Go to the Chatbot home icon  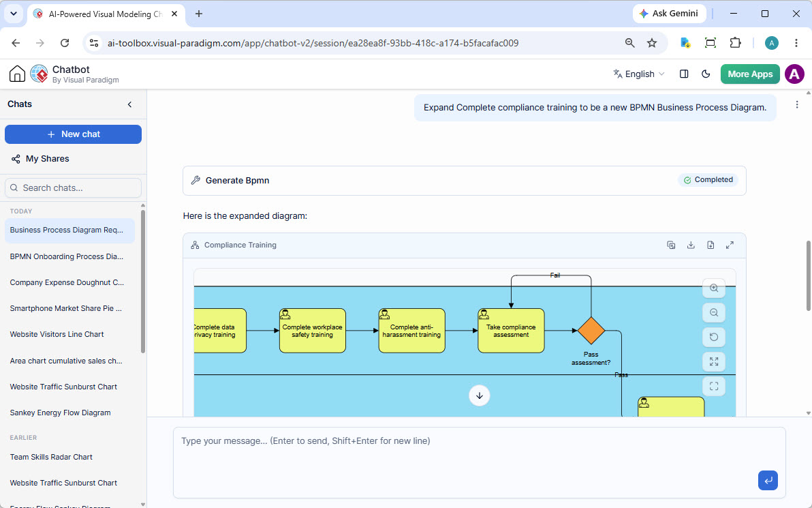pos(17,74)
